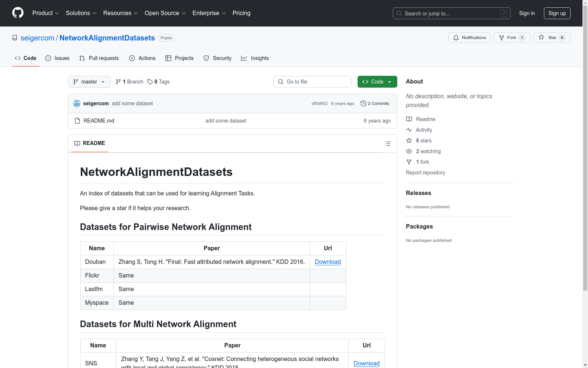This screenshot has width=588, height=368.
Task: Click the seigercom author name in commit
Action: coord(96,103)
